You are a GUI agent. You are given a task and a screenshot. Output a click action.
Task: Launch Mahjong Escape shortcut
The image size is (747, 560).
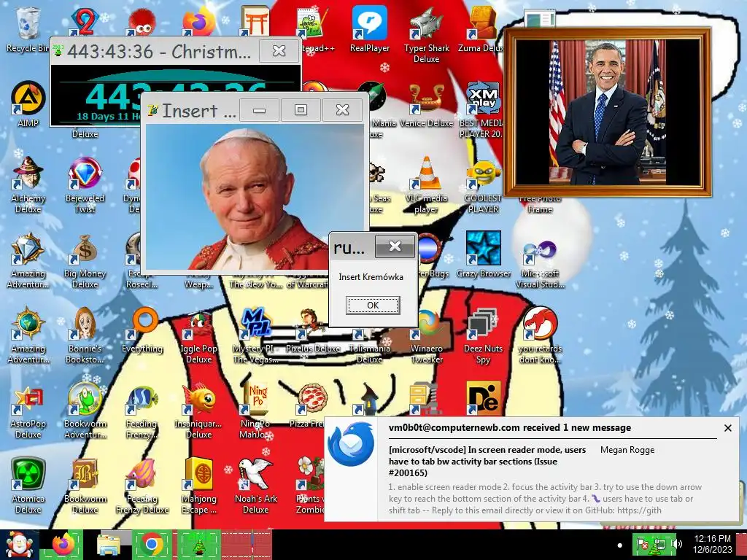[198, 486]
